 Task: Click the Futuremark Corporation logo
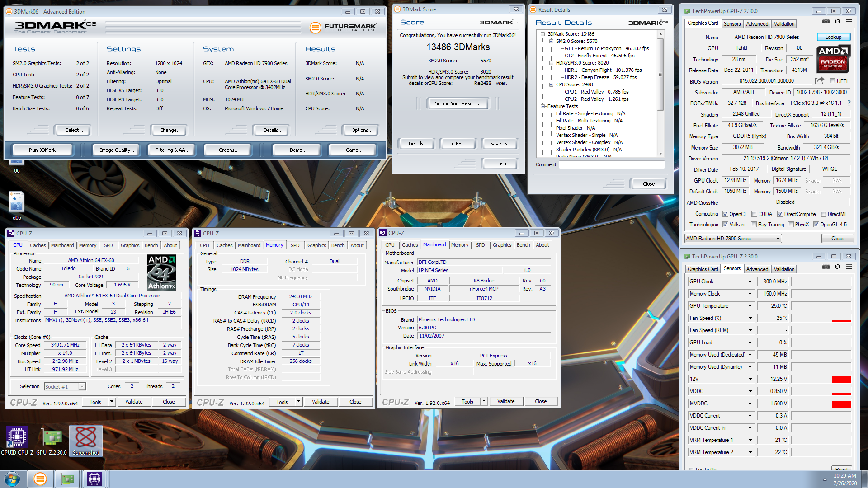343,28
